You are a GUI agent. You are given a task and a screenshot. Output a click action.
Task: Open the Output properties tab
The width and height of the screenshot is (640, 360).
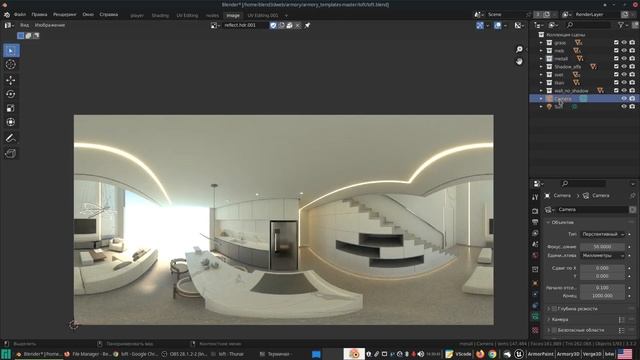(x=535, y=222)
